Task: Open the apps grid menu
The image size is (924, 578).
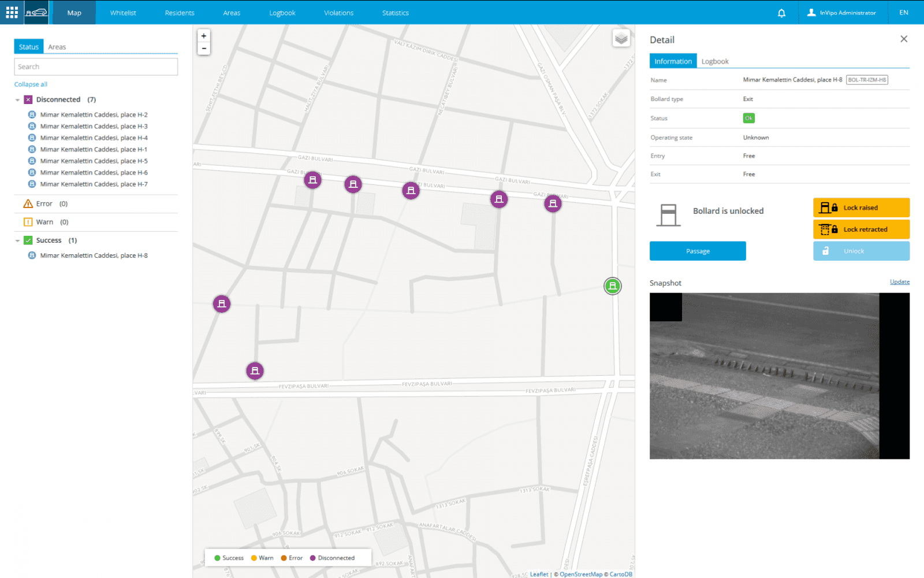Action: point(11,12)
